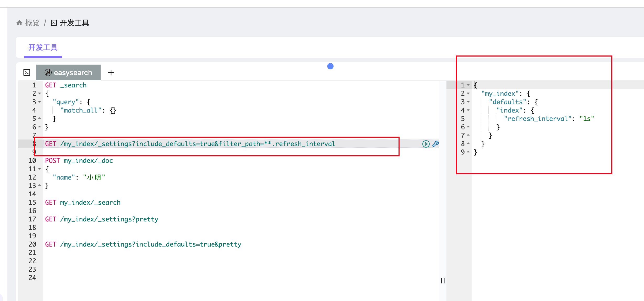Click the dev tools console breadcrumb icon

click(54, 23)
